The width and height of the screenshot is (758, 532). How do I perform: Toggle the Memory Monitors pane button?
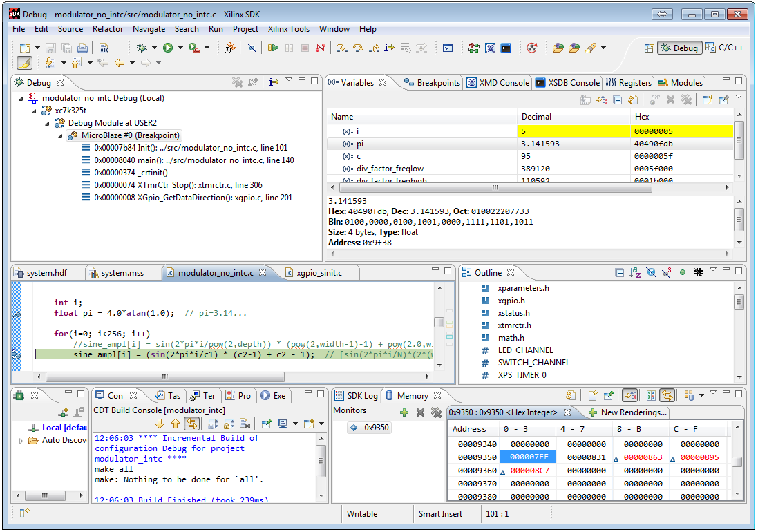[630, 396]
